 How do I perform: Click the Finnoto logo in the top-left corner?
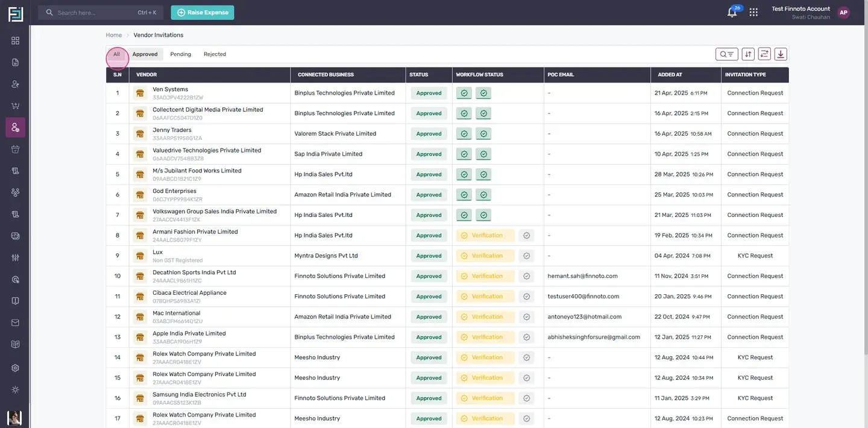pos(15,14)
